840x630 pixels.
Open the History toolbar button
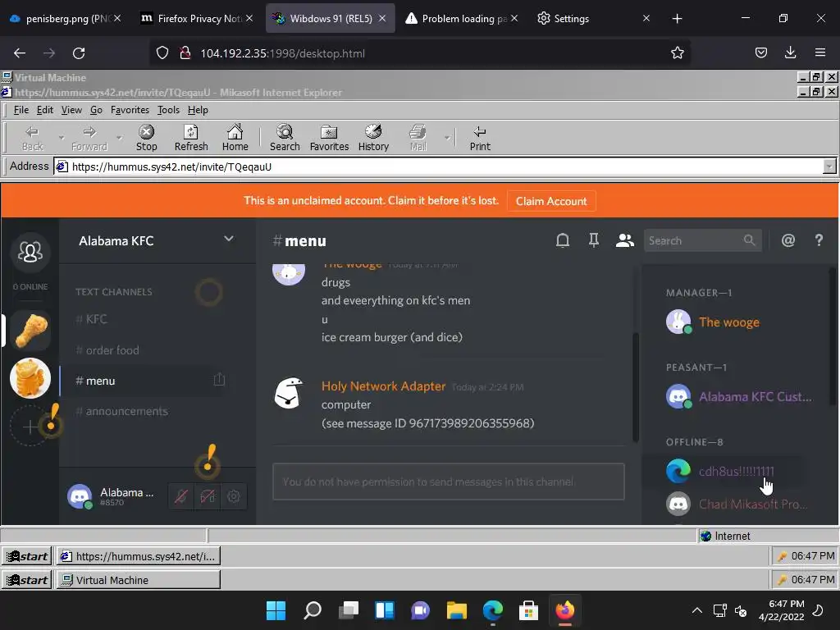click(373, 138)
